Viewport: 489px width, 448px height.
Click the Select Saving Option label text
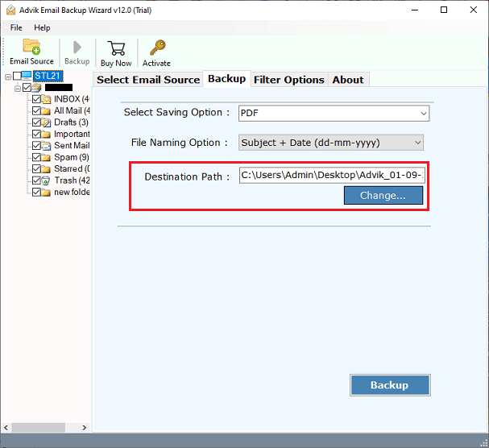pyautogui.click(x=176, y=112)
